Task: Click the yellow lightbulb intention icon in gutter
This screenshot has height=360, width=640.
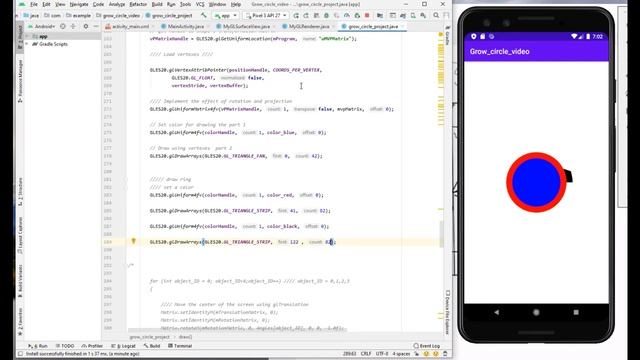Action: (133, 241)
